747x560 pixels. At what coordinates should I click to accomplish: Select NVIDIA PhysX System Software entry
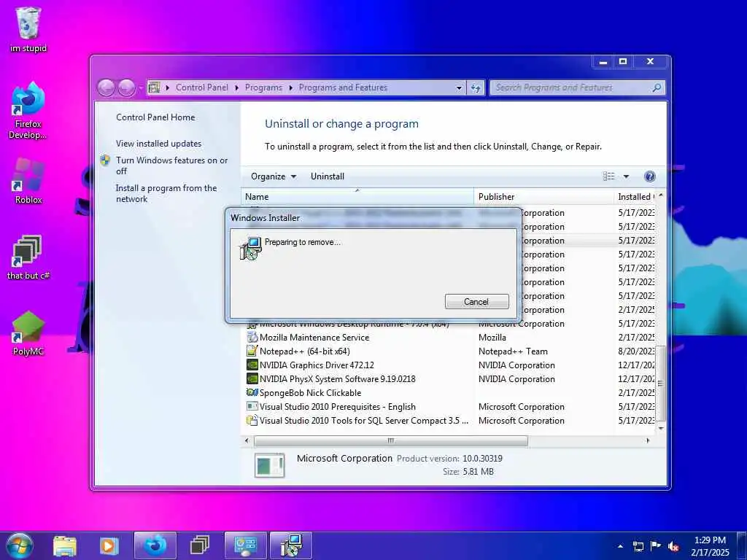click(450, 378)
